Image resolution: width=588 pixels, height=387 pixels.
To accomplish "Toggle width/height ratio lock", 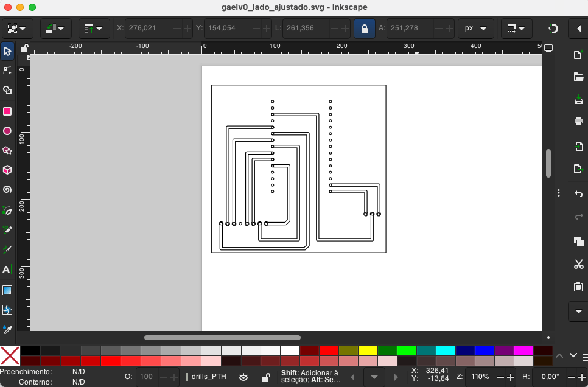I will pyautogui.click(x=365, y=29).
